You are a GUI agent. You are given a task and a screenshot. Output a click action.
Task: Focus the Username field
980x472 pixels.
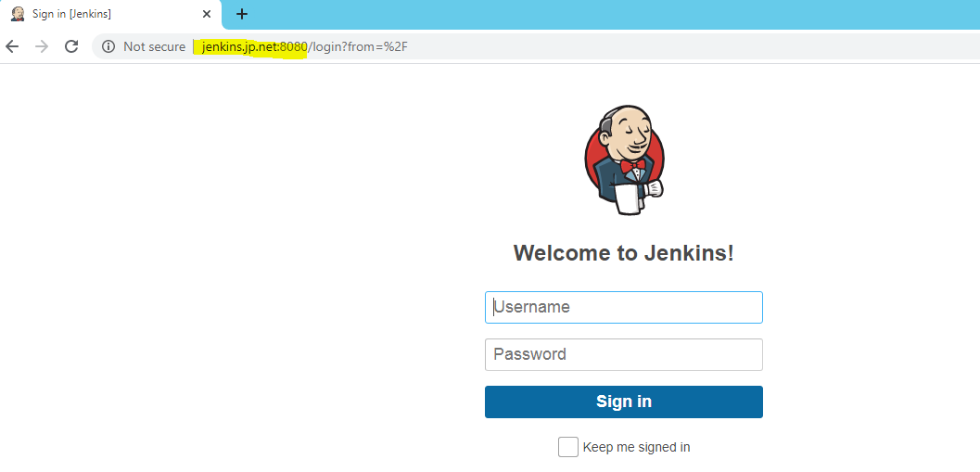[624, 307]
